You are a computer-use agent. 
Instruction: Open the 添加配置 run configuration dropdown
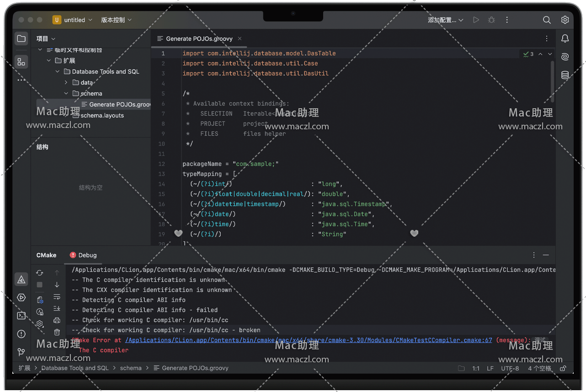[445, 20]
